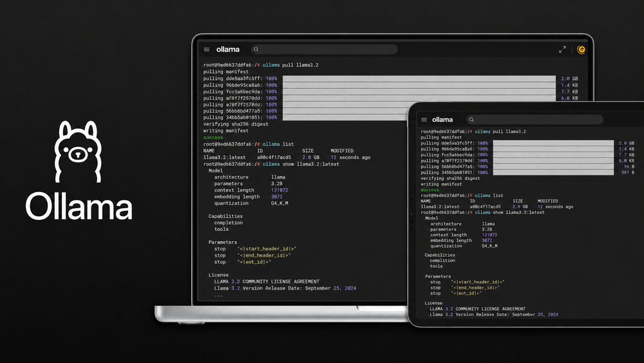Click 'LLAMA 3.2 COMMUNITY LICENSE AGREEMENT' on laptop
Screen dimensions: 644x363
pyautogui.click(x=267, y=282)
